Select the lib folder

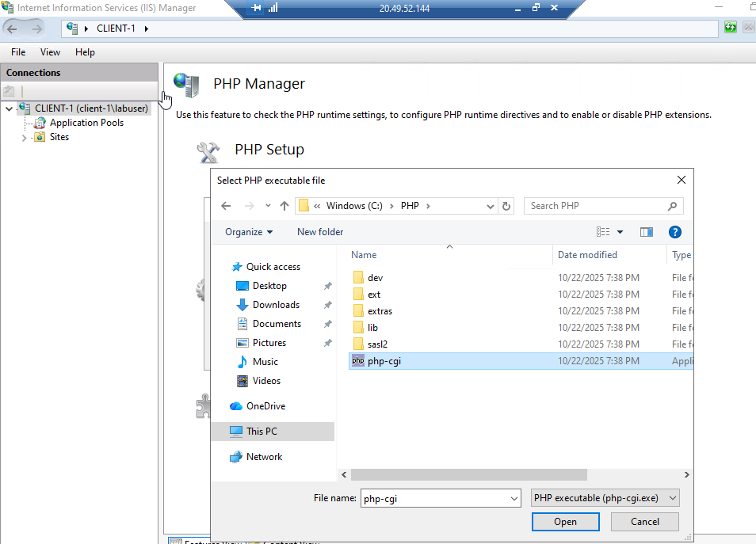click(372, 328)
